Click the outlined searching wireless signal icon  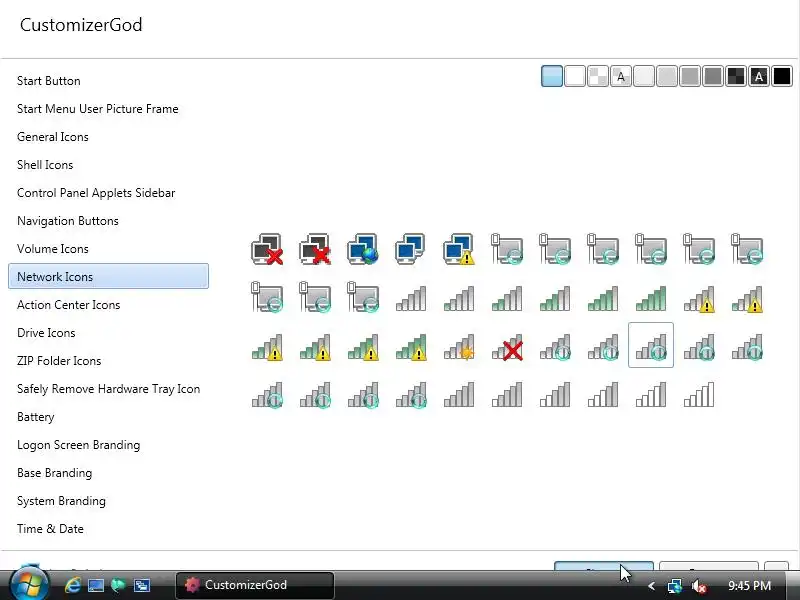pyautogui.click(x=651, y=345)
